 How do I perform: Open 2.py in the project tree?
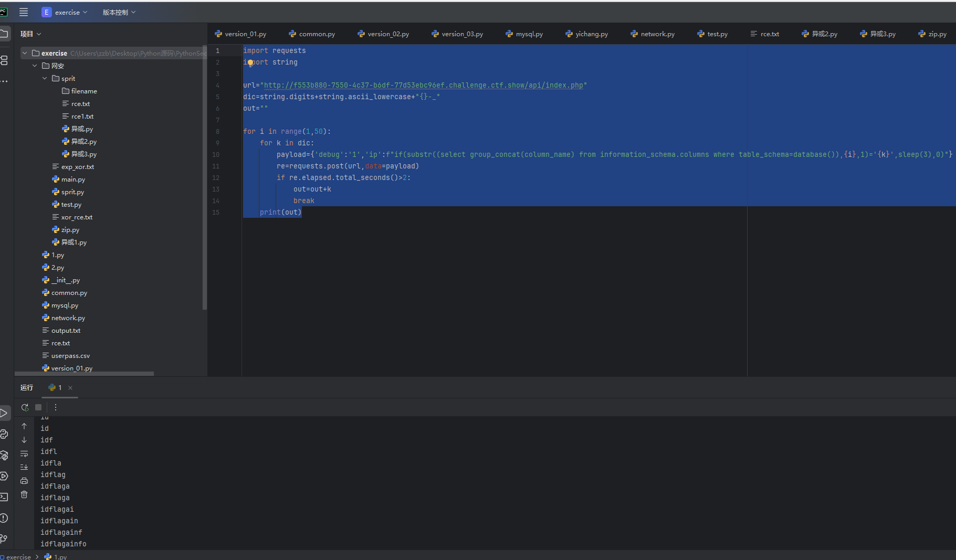click(53, 267)
